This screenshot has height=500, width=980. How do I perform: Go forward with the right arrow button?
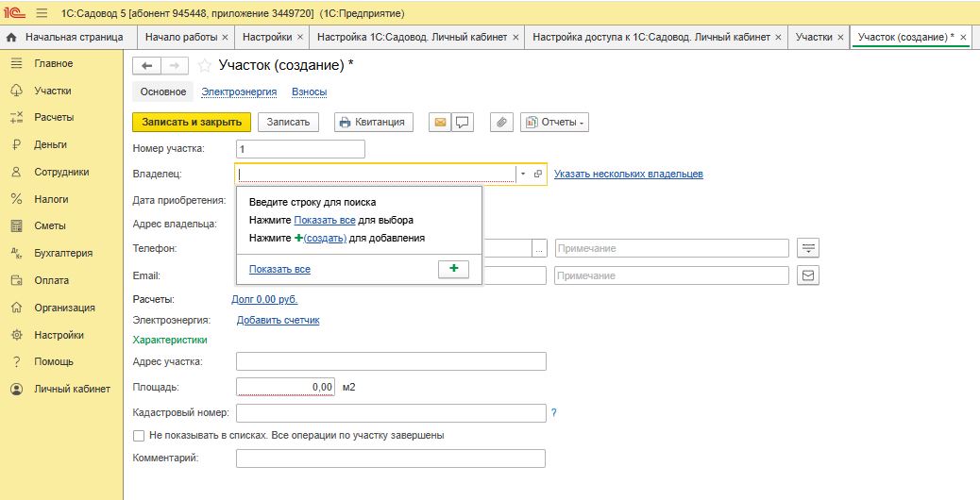coord(175,65)
